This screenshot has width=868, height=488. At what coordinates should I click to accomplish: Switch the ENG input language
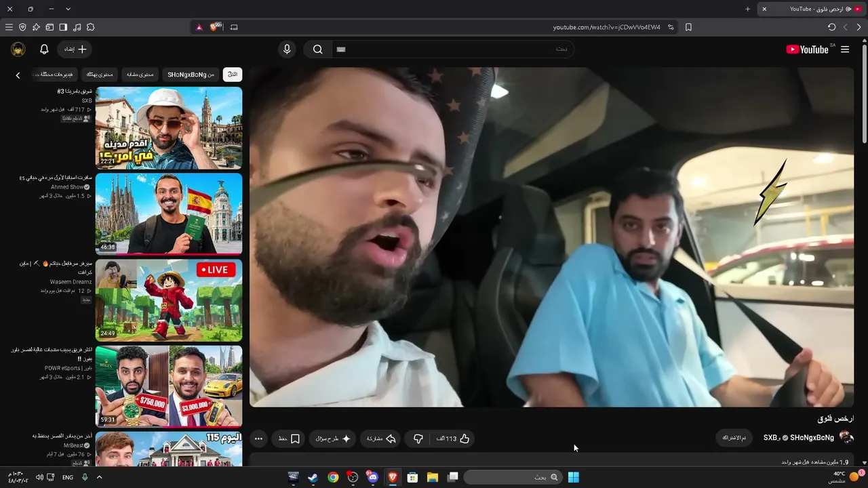68,477
